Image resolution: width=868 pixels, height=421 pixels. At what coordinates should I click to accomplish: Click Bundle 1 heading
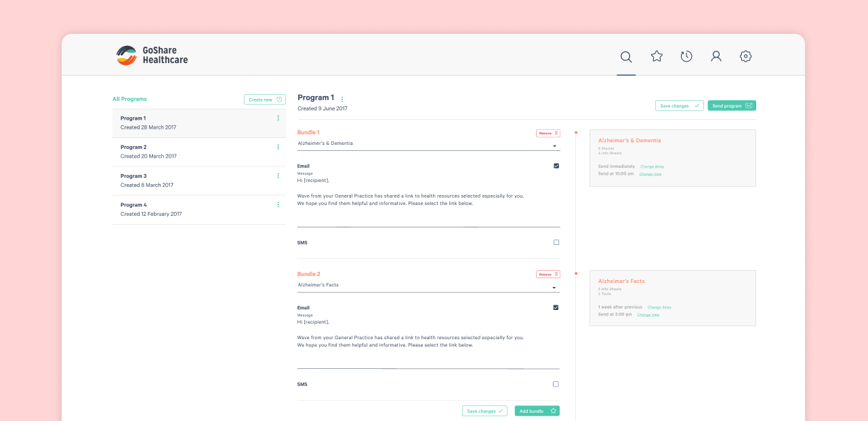pos(308,133)
